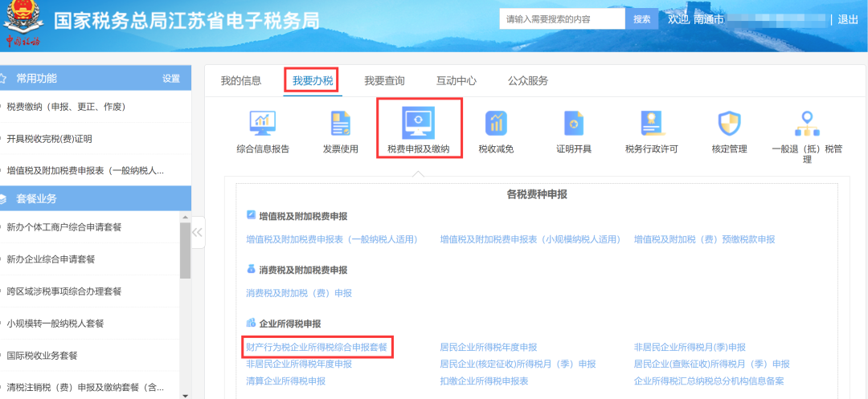Open 新办企业综合申请套餐

click(x=51, y=259)
